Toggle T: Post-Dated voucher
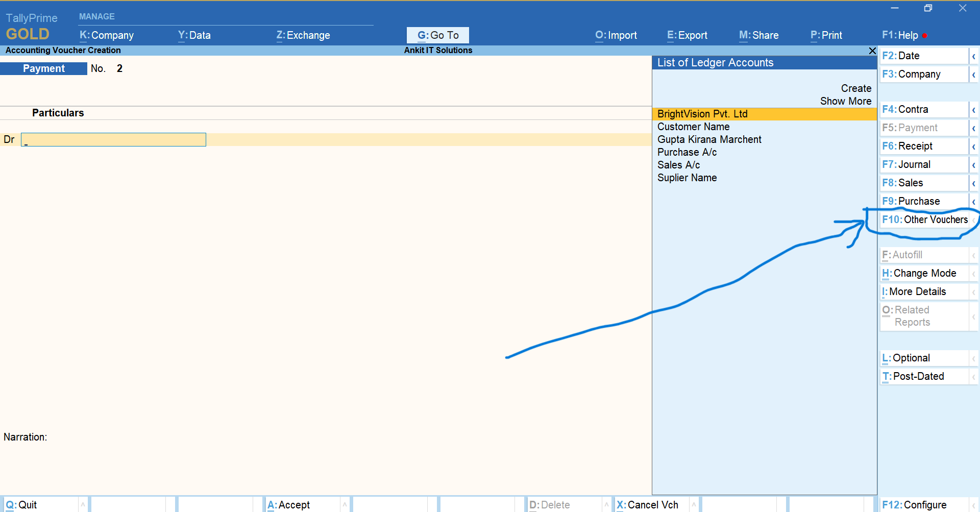This screenshot has width=980, height=512. [924, 376]
